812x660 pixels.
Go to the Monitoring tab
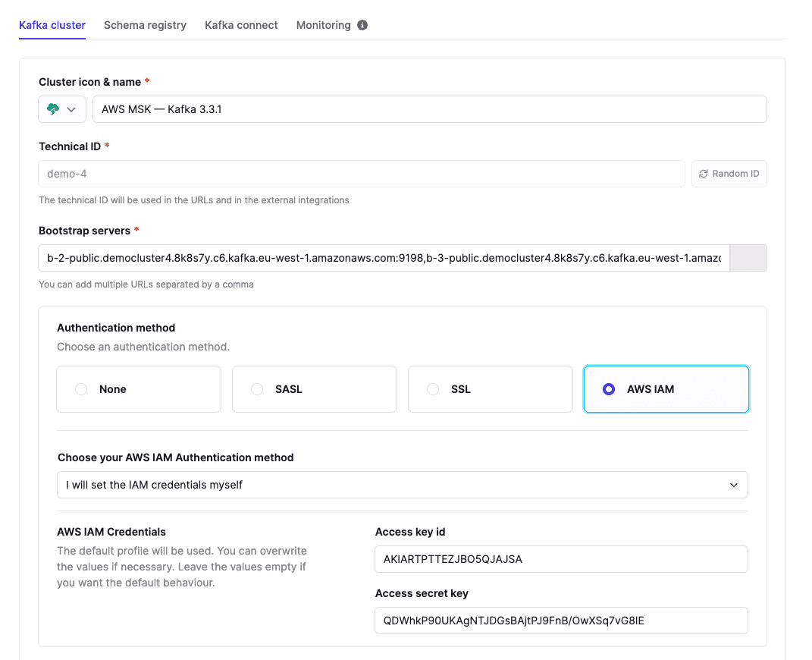coord(323,25)
